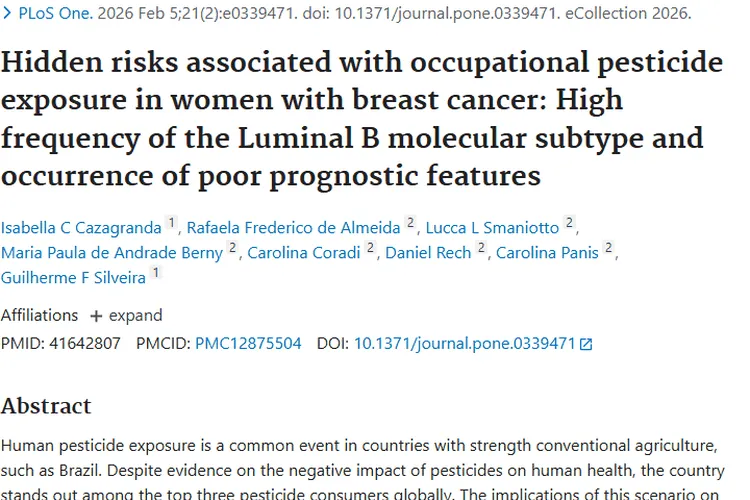This screenshot has height=500, width=750.
Task: Select author Isabella C Cazagranda
Action: click(x=81, y=227)
